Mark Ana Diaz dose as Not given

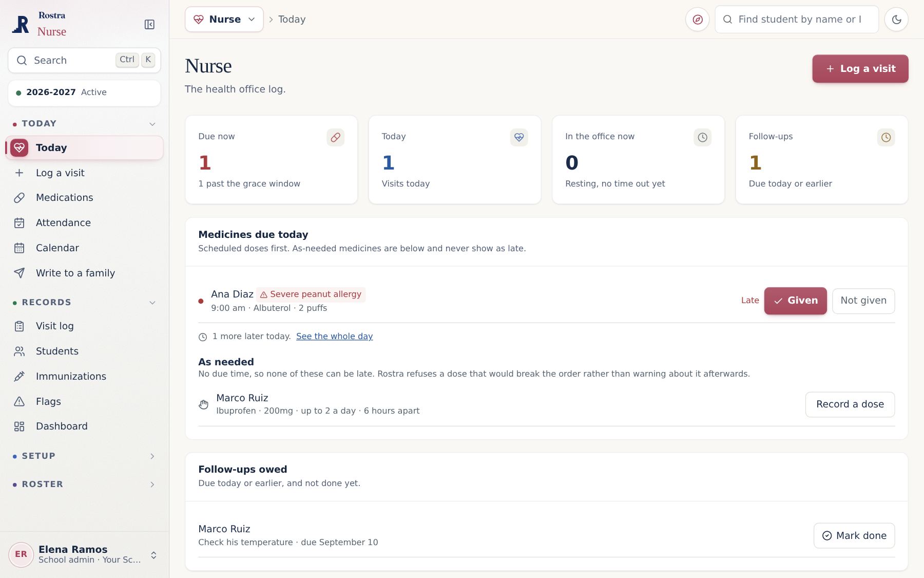pos(863,301)
